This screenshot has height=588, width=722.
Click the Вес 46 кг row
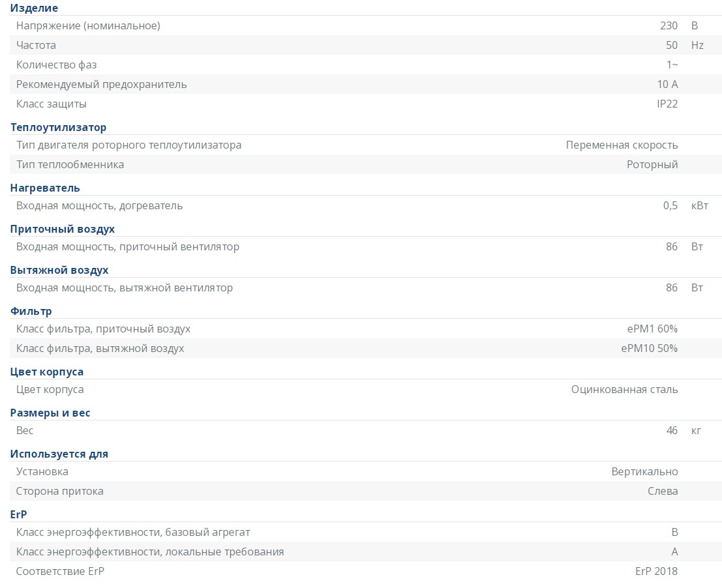pyautogui.click(x=366, y=431)
